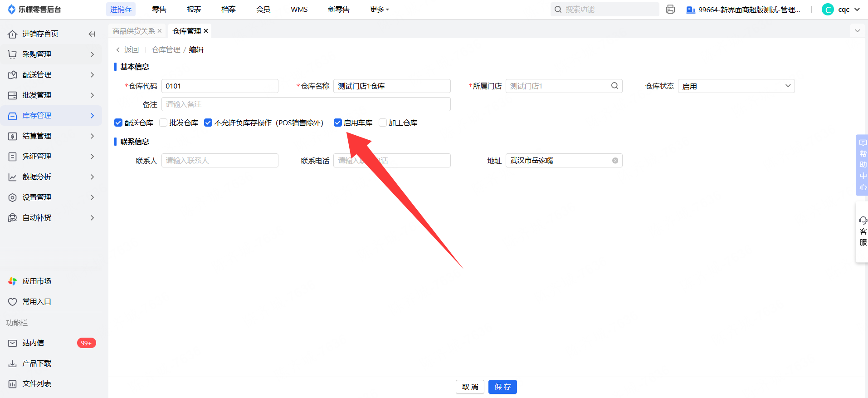Open the 帮助中心 side panel
This screenshot has height=398, width=868.
click(863, 165)
